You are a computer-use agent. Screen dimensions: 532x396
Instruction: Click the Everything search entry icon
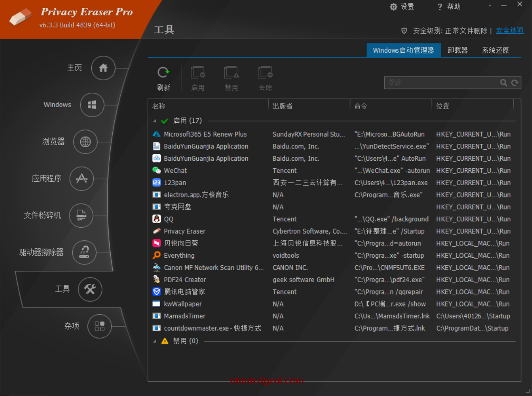[x=157, y=255]
